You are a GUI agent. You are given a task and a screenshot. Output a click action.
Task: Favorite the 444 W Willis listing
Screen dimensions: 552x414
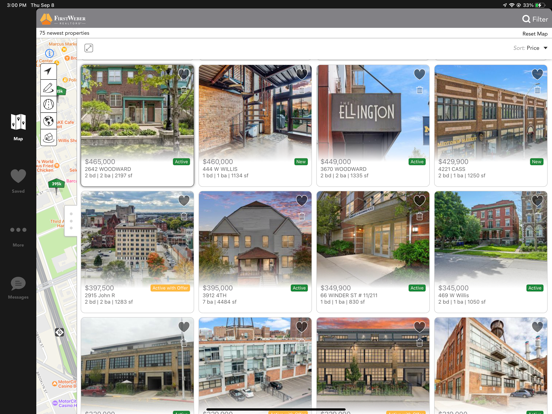tap(302, 74)
